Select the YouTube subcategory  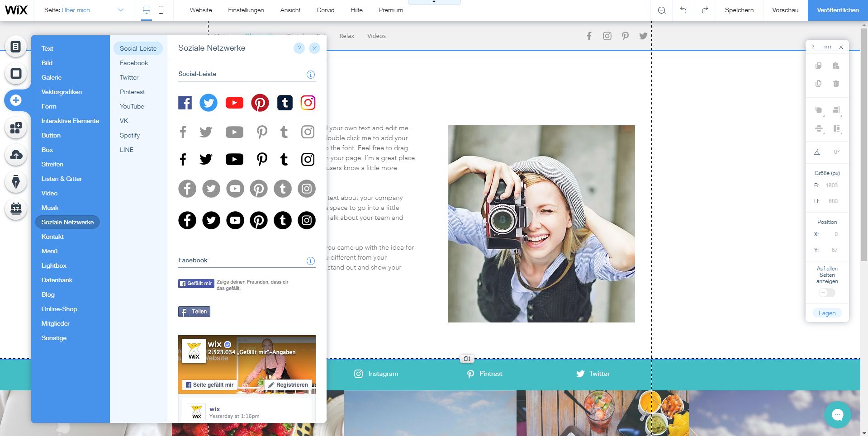pos(132,106)
